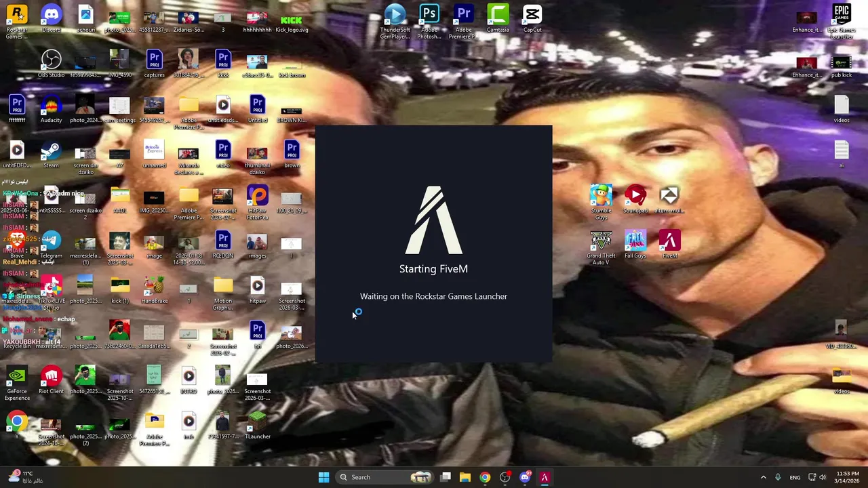Open the AADL folder
The width and height of the screenshot is (868, 488).
(120, 200)
